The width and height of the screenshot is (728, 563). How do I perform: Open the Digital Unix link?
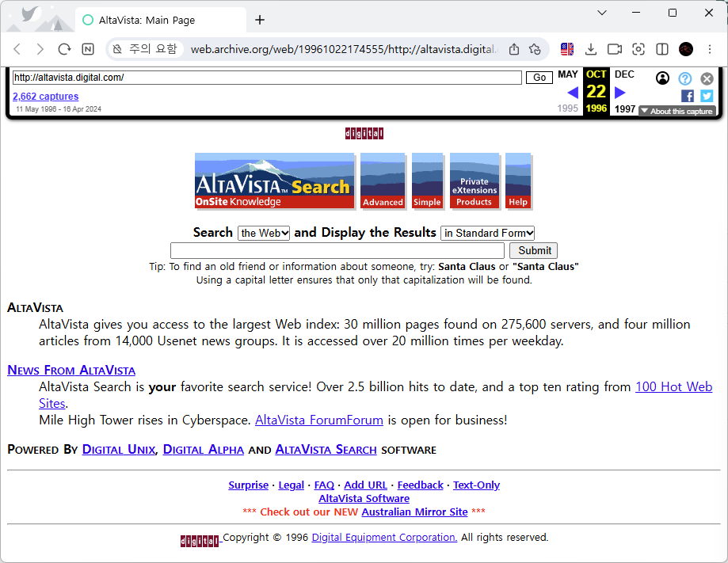[119, 450]
